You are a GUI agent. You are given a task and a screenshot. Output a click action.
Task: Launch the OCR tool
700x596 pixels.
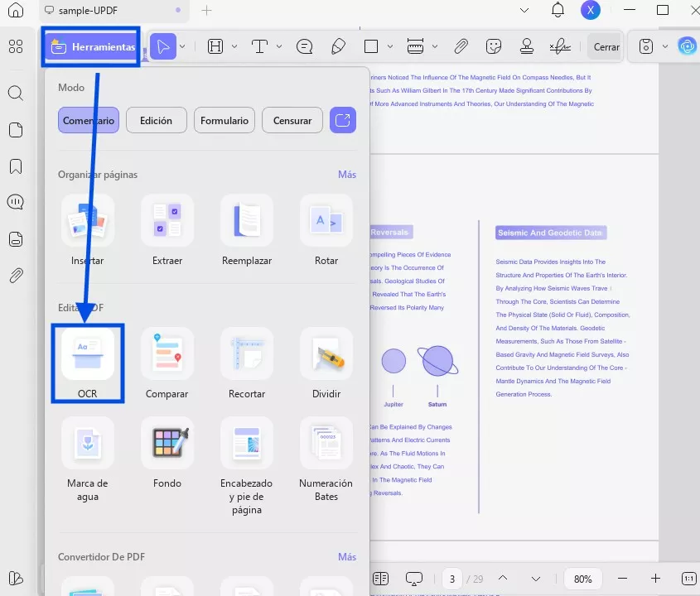(x=88, y=363)
